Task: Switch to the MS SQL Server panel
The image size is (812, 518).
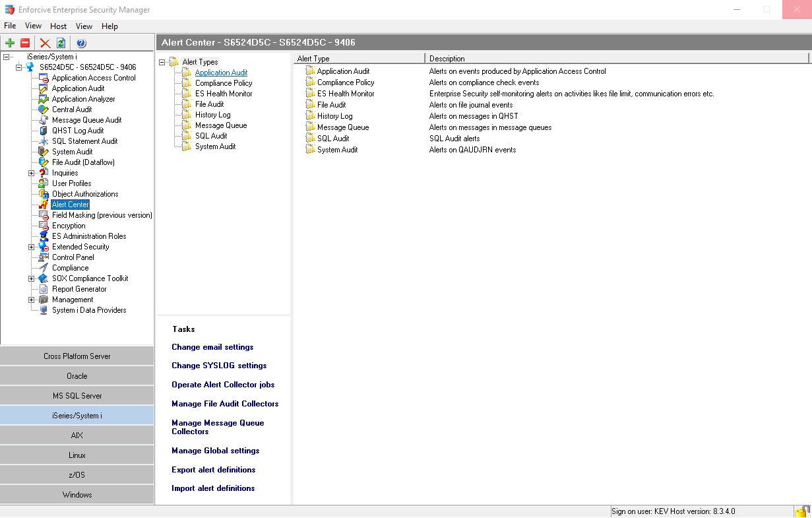Action: click(x=77, y=396)
